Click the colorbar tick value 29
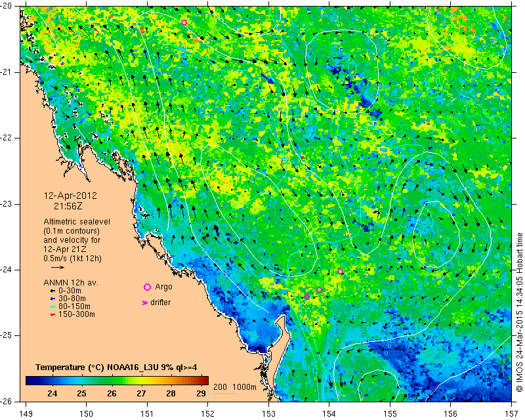525x420 pixels. click(x=201, y=393)
